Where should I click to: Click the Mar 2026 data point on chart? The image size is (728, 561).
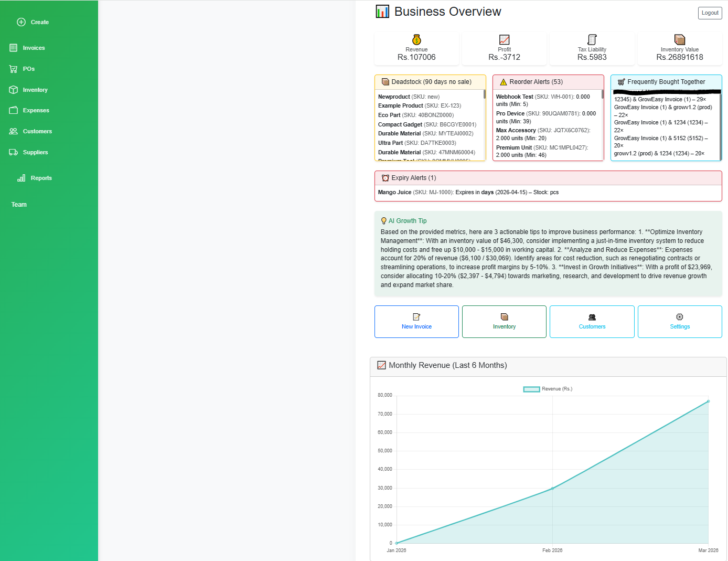708,401
